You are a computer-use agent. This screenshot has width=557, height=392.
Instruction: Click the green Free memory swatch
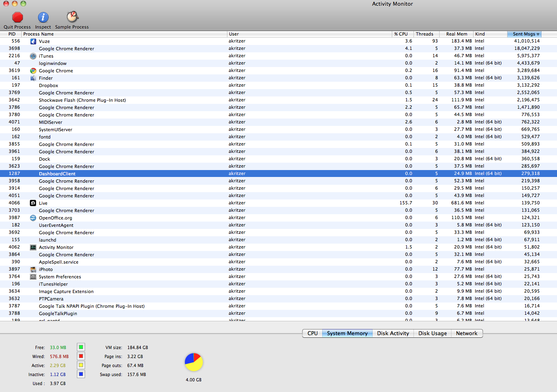tap(81, 347)
